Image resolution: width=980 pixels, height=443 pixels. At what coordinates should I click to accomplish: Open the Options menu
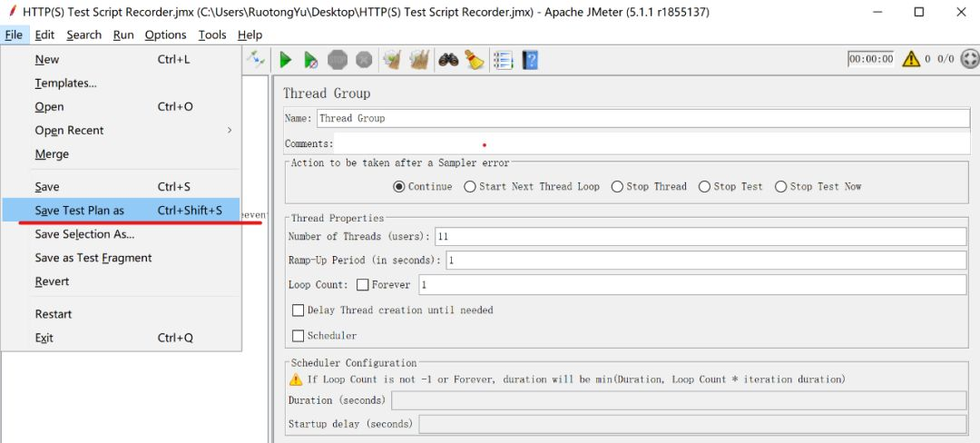click(166, 35)
